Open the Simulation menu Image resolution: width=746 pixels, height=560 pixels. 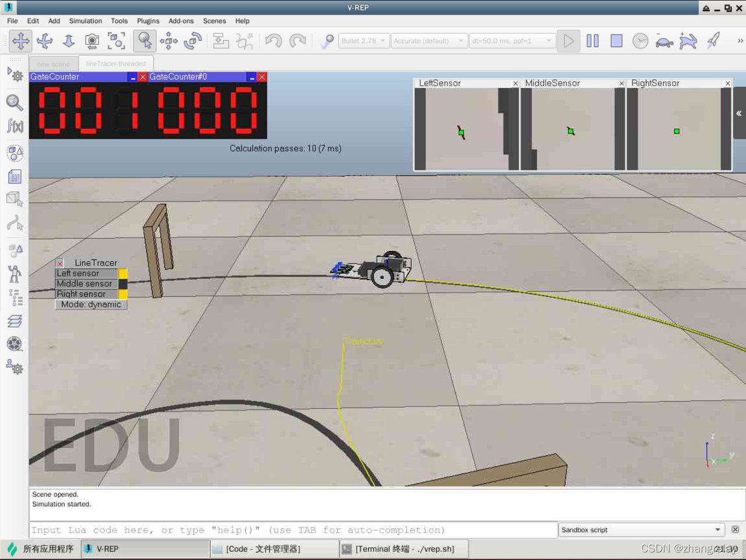click(86, 21)
